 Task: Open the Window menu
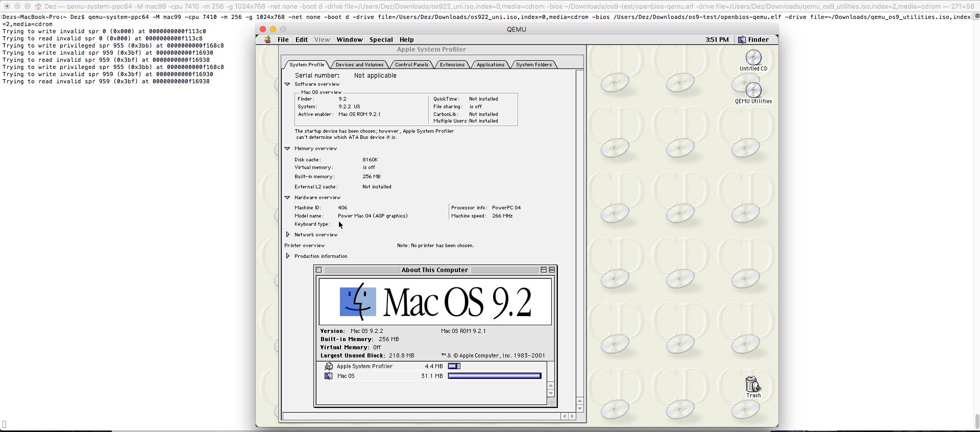[350, 40]
